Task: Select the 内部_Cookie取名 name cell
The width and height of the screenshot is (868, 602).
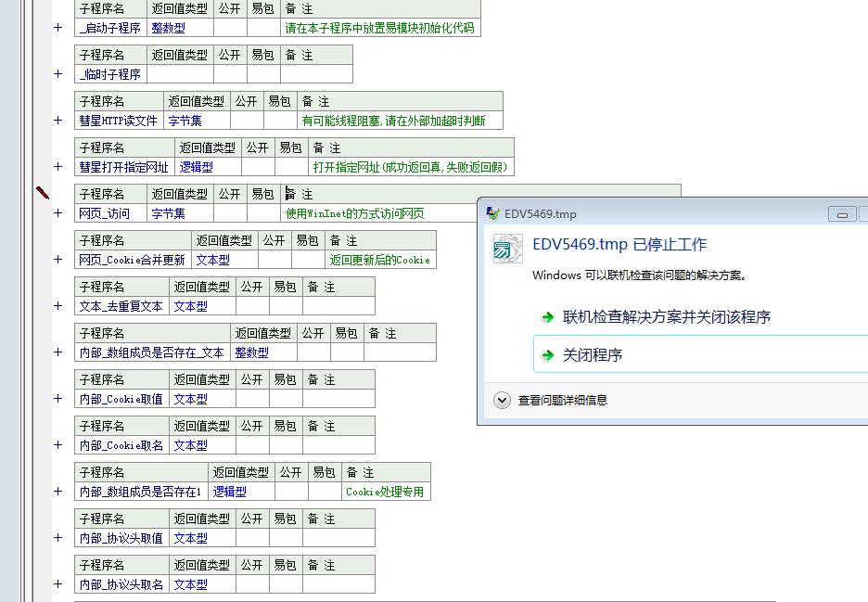Action: pyautogui.click(x=121, y=444)
